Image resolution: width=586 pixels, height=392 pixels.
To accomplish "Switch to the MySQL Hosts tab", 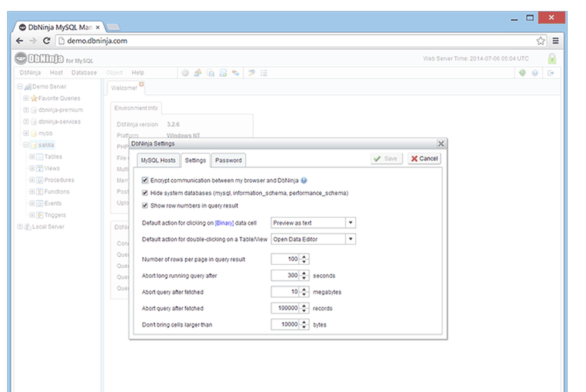I will pos(158,161).
